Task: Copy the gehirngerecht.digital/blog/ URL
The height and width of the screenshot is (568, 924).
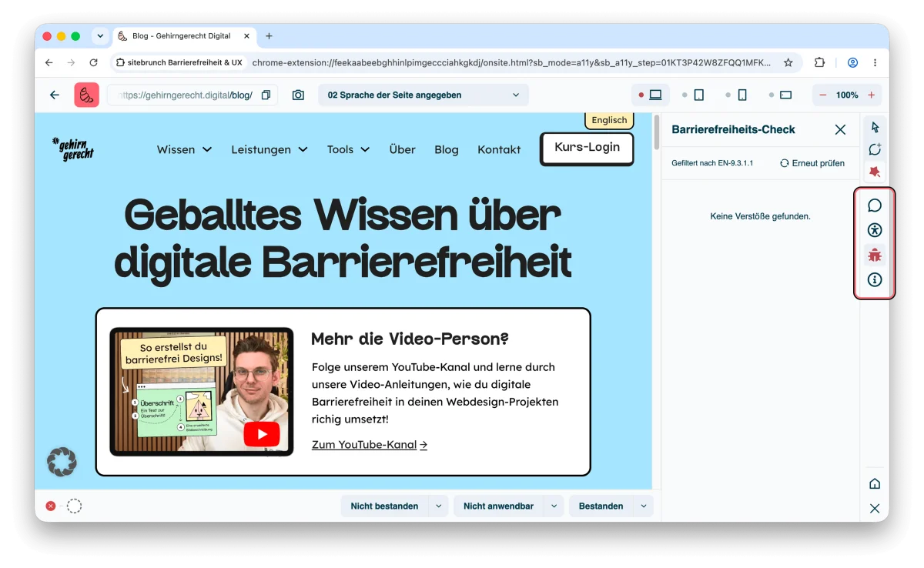Action: (266, 95)
